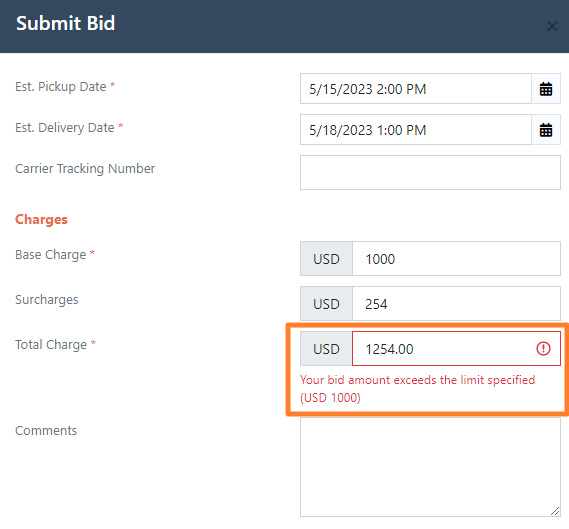The image size is (569, 529).
Task: Click the Carrier Tracking Number label
Action: [85, 169]
